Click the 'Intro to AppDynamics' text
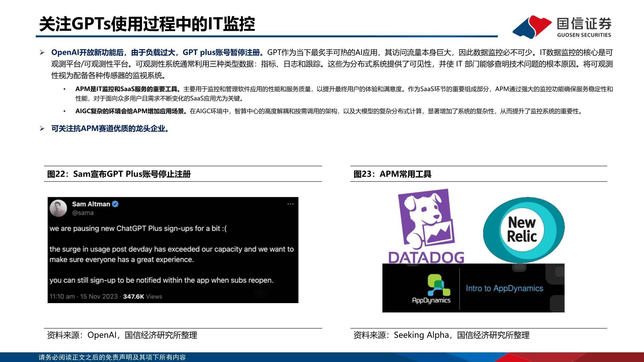 coord(504,288)
